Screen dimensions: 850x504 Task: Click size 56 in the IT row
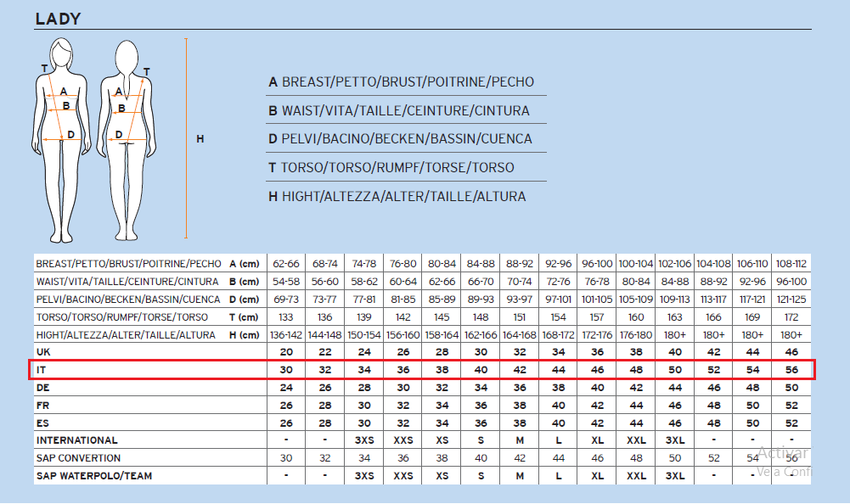(x=791, y=369)
